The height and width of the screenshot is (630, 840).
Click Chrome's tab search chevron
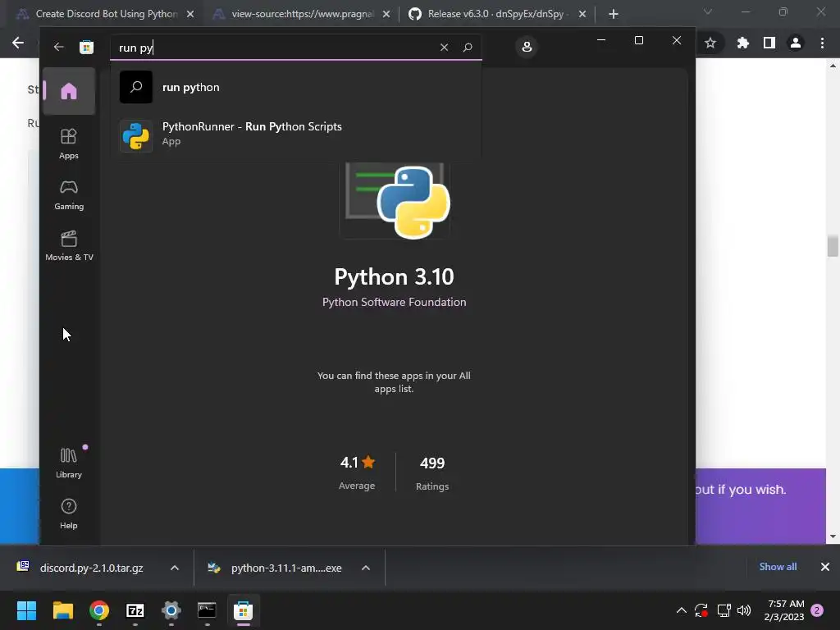tap(708, 11)
